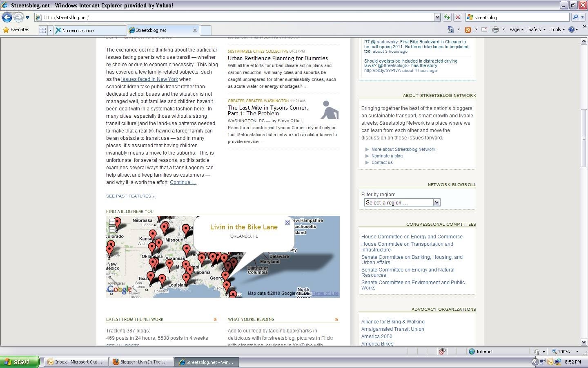This screenshot has height=368, width=588.
Task: Open House Committee on Energy and Commerce link
Action: point(412,237)
